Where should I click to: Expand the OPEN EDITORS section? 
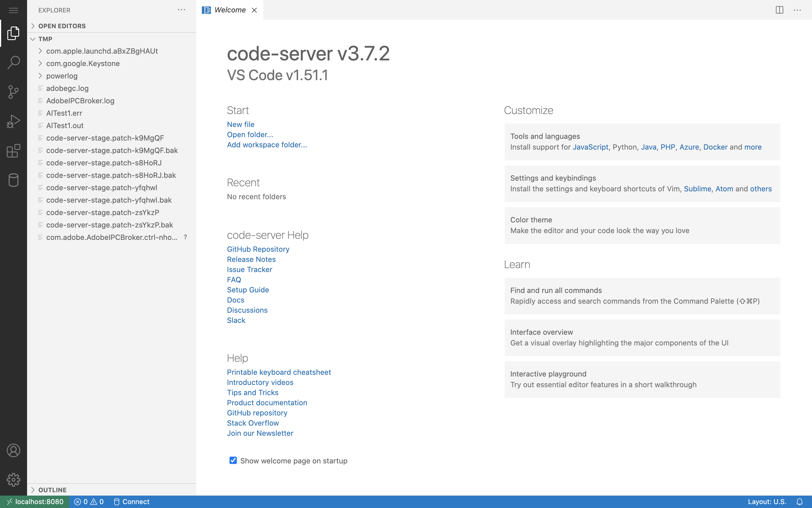(x=112, y=26)
